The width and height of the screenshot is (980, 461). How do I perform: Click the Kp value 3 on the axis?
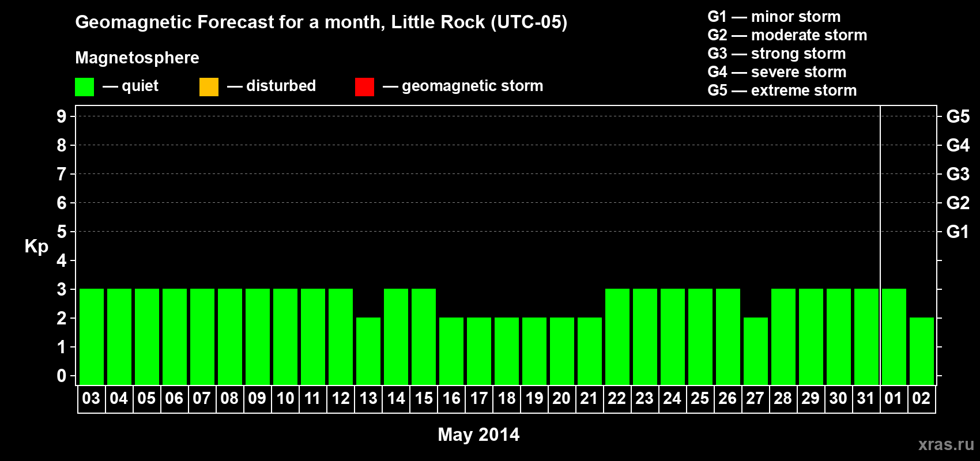pyautogui.click(x=62, y=289)
